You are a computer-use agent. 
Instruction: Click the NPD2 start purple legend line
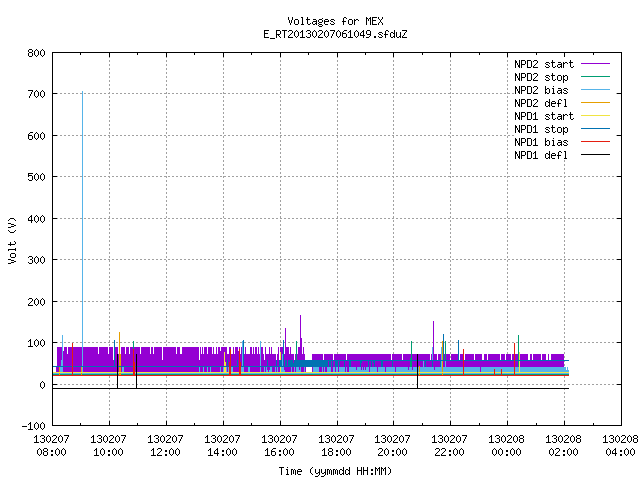pyautogui.click(x=595, y=64)
